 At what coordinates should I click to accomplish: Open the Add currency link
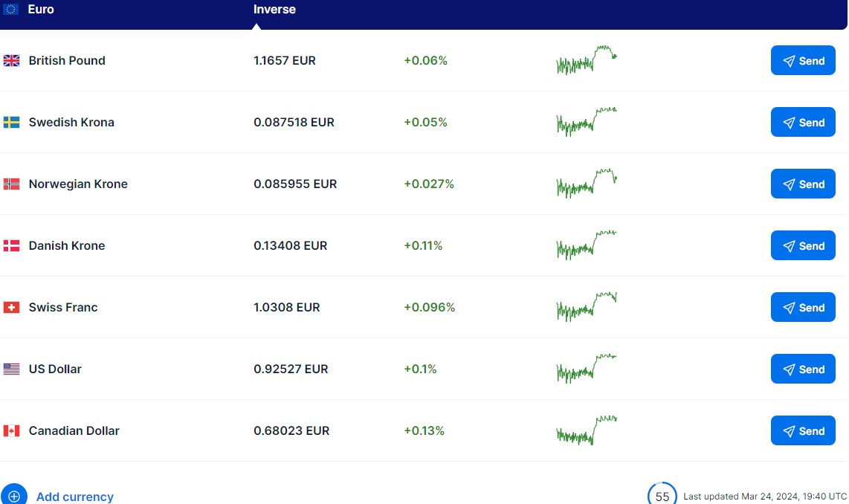click(x=74, y=497)
